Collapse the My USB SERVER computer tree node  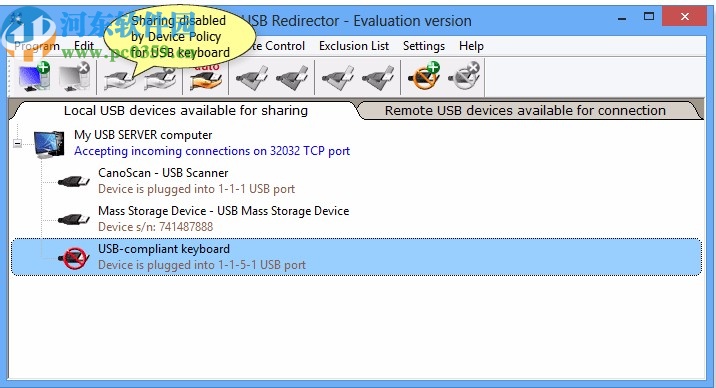coord(17,143)
